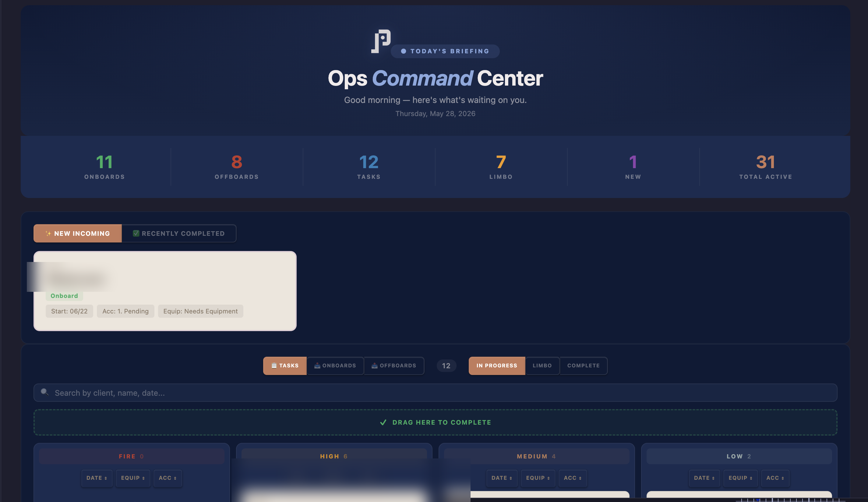Click the High column header
This screenshot has width=868, height=502.
coord(334,456)
